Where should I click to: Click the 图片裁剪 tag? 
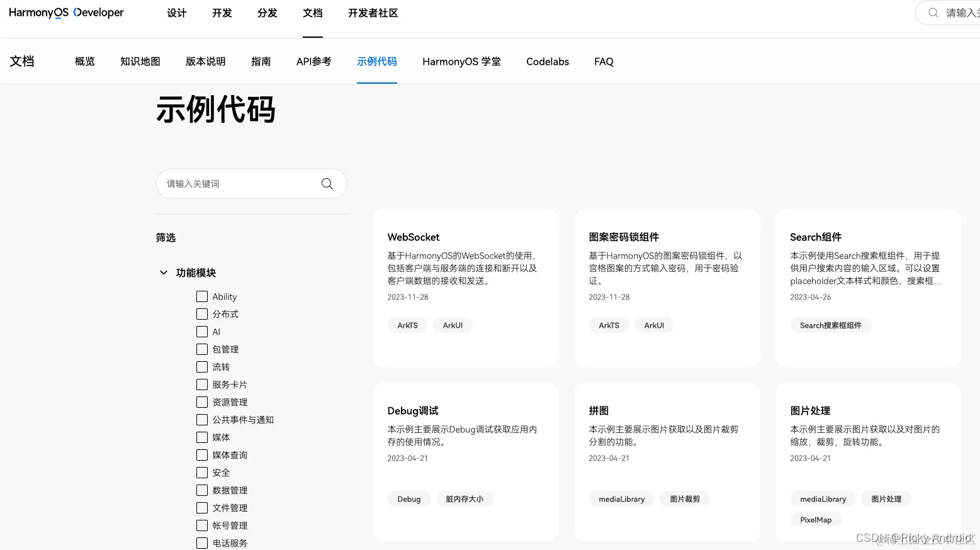(x=685, y=499)
